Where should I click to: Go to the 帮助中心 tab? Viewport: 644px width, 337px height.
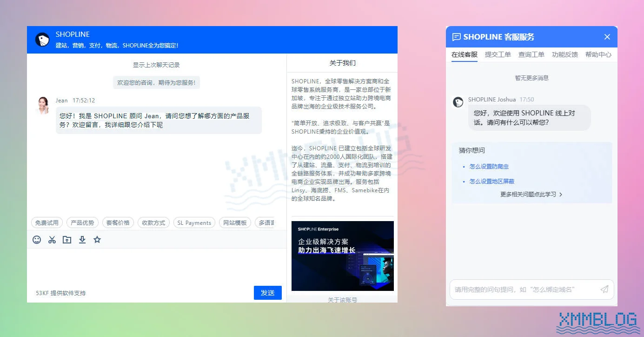click(598, 54)
